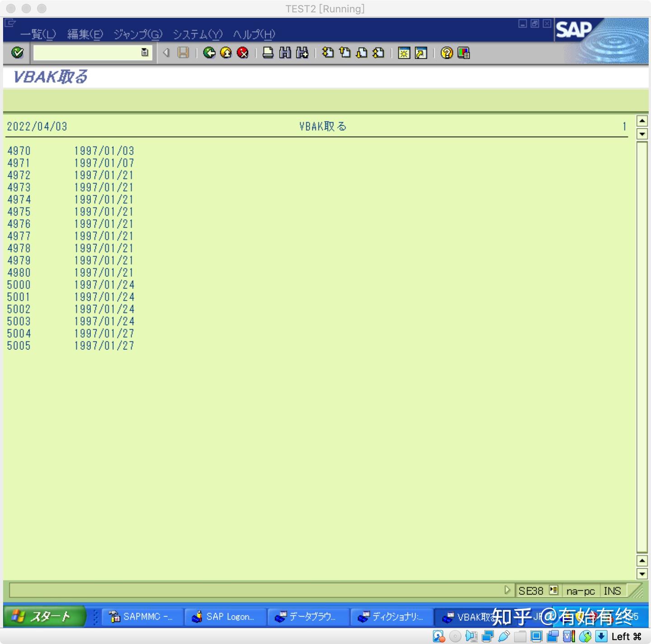Click the VirtualBox USB device status icon
This screenshot has height=644, width=651.
504,636
